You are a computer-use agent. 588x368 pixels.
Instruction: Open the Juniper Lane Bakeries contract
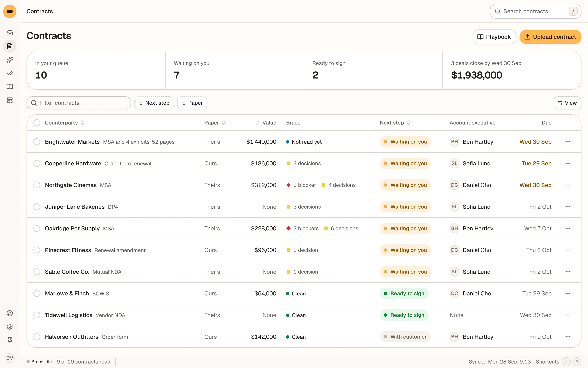coord(75,207)
